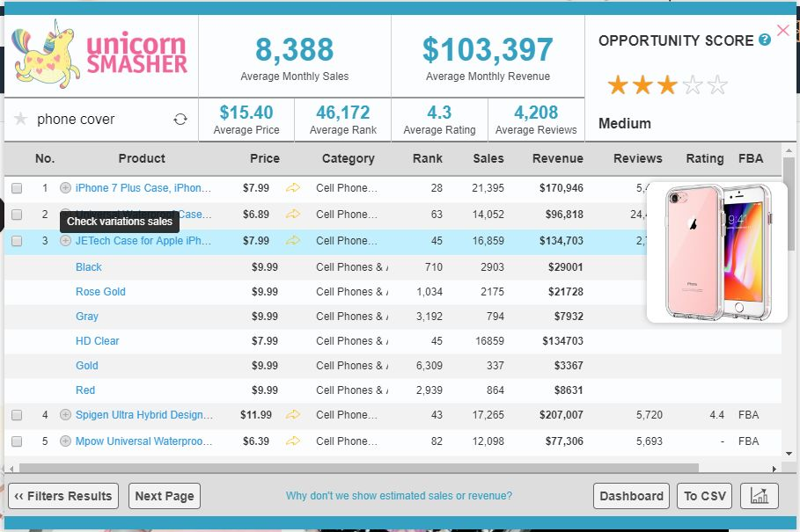Image resolution: width=800 pixels, height=532 pixels.
Task: Sort table by Price column header
Action: [264, 158]
